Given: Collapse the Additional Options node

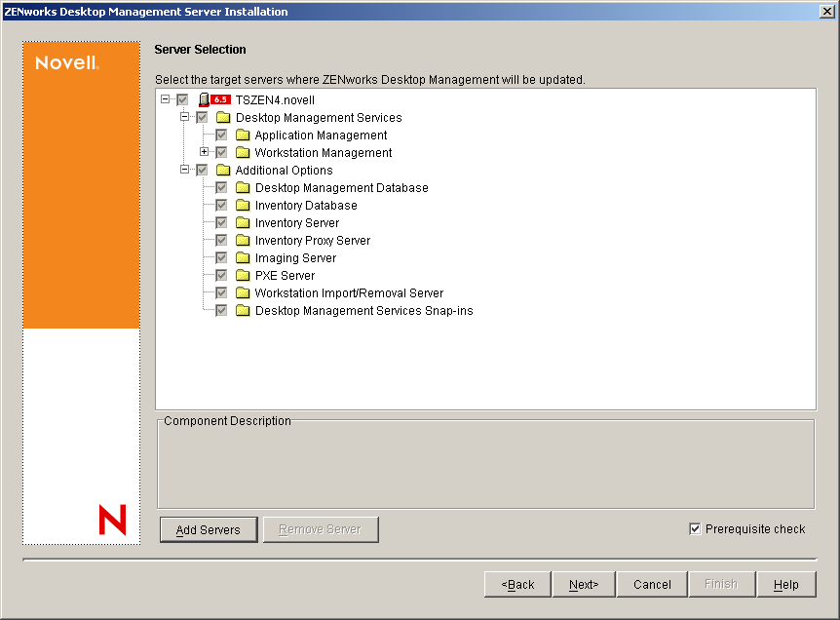Looking at the screenshot, I should (x=185, y=170).
